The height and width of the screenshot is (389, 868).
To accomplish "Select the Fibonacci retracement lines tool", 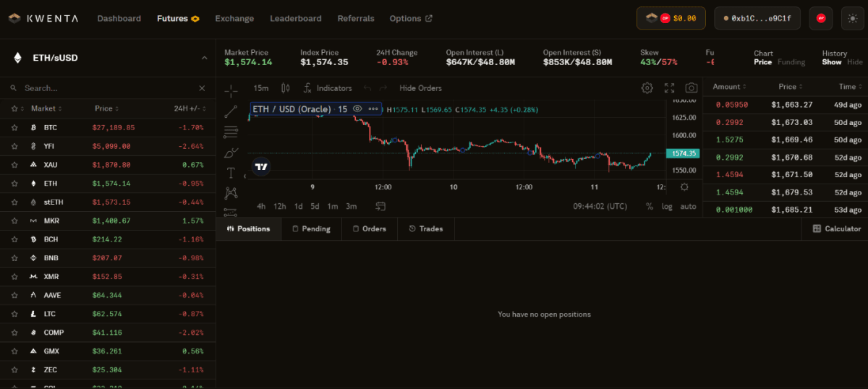I will tap(231, 132).
